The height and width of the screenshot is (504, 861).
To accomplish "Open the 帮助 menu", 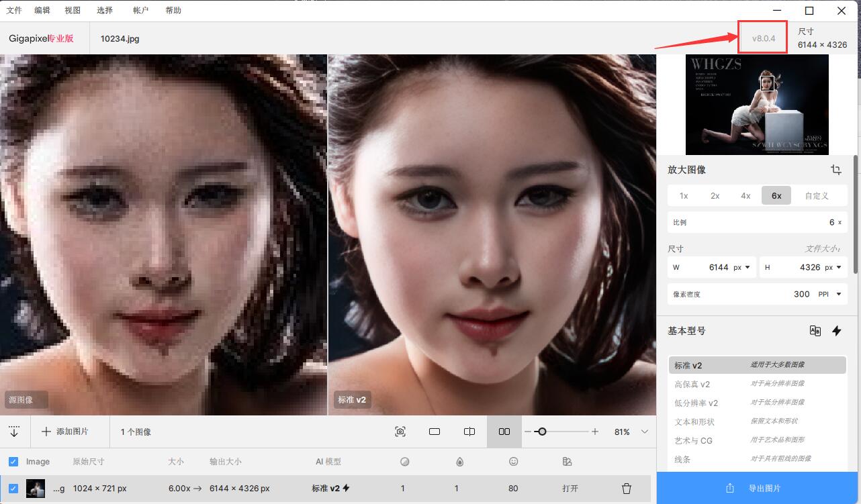I will pos(173,11).
